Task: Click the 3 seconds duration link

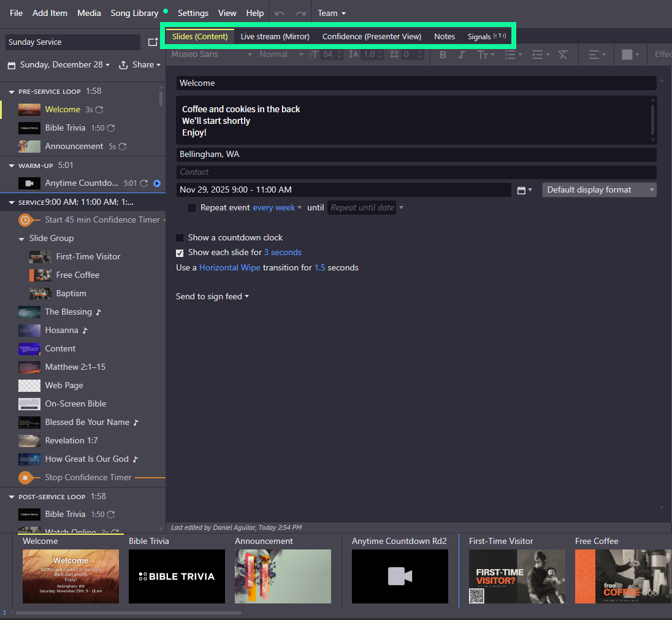Action: (283, 253)
